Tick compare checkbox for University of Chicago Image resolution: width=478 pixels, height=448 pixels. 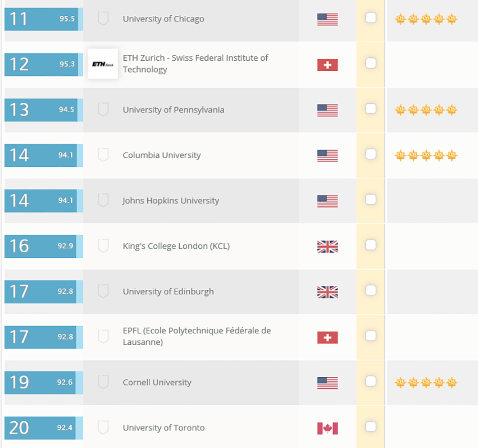(371, 17)
